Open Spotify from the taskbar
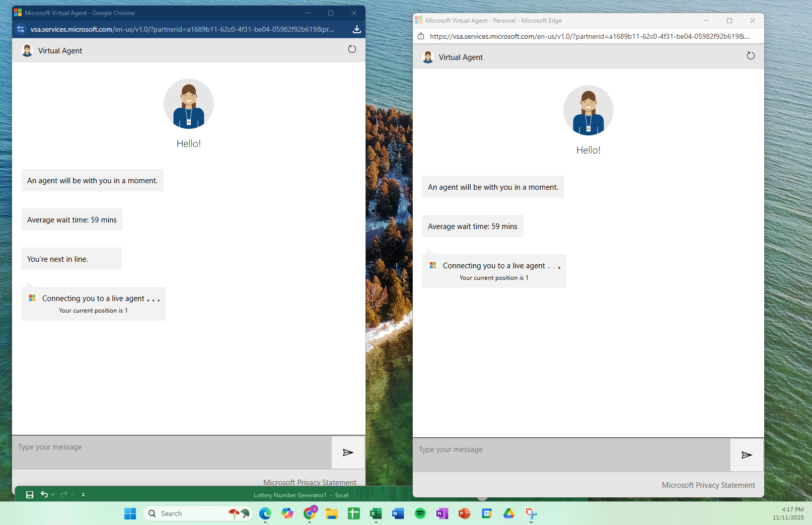Screen dimensions: 812x525 tap(420, 513)
